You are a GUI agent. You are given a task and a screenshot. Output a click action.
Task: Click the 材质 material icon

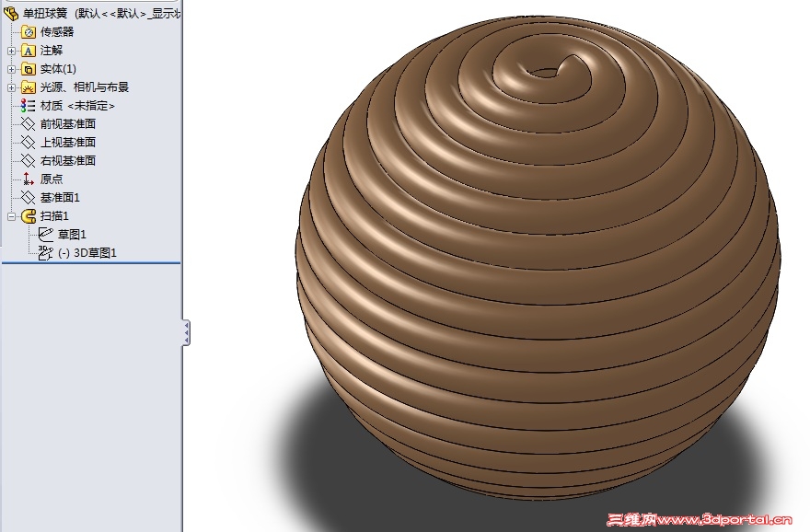28,106
